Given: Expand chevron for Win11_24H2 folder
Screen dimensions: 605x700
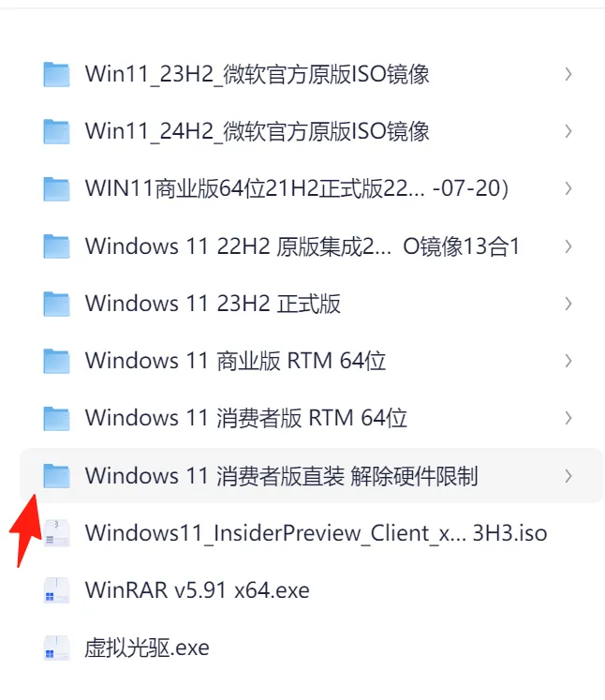Looking at the screenshot, I should [568, 131].
